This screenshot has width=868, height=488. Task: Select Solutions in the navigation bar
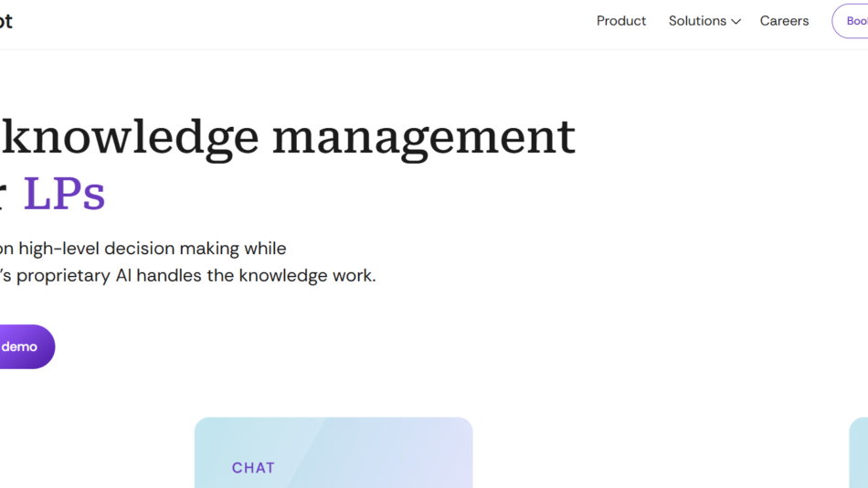pos(697,21)
